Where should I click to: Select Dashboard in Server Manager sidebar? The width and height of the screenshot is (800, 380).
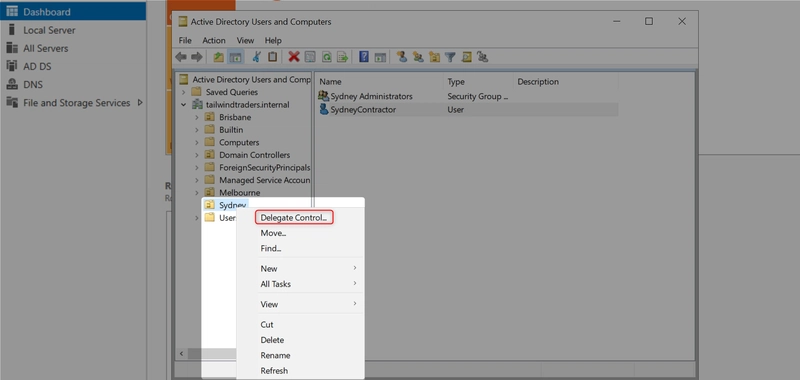[73, 11]
